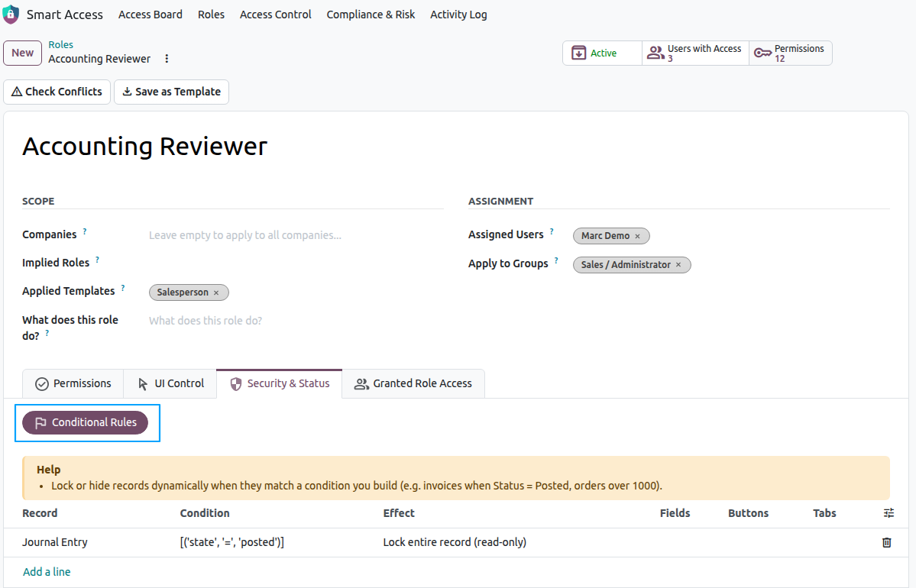The image size is (916, 588).
Task: Open the Access Control menu
Action: click(275, 15)
